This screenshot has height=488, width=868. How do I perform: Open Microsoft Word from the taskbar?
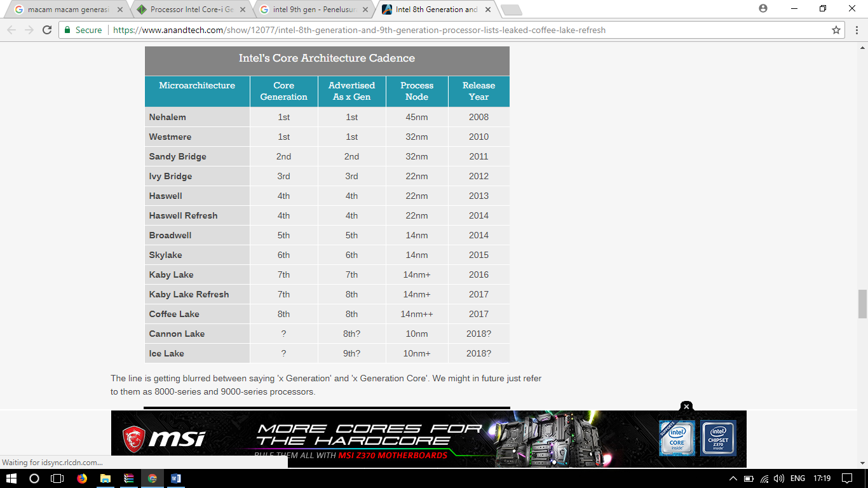coord(176,478)
